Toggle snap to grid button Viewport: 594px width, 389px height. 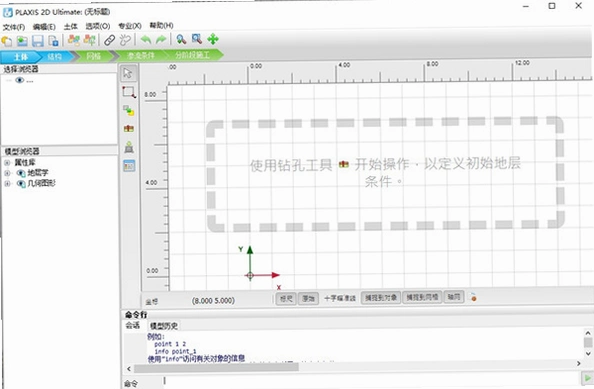(x=422, y=297)
